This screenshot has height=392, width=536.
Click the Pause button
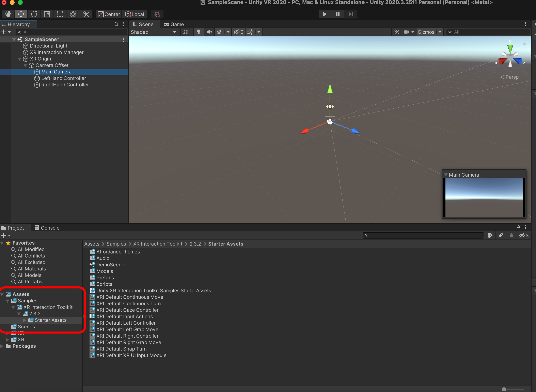(338, 14)
